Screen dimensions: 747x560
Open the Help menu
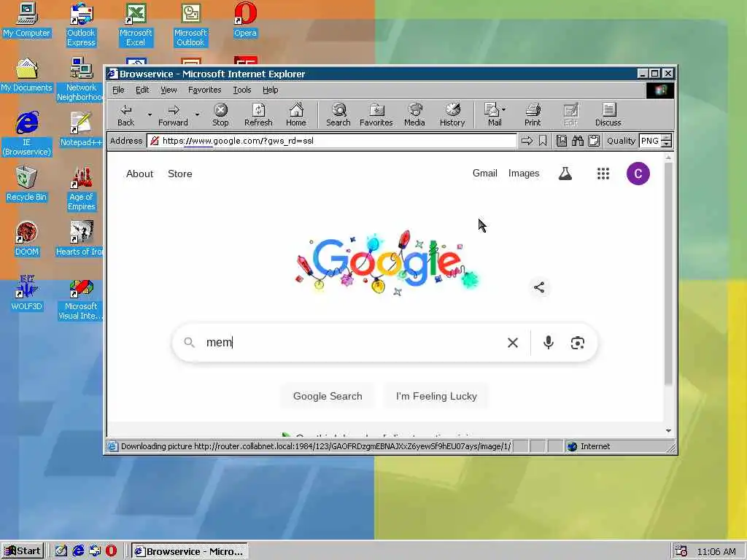(270, 90)
